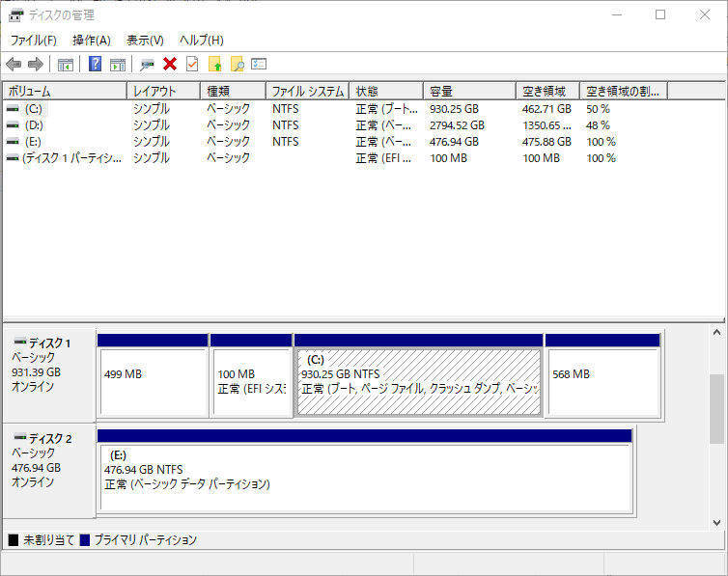Click the 48 % free percentage cell
This screenshot has width=728, height=576.
pyautogui.click(x=598, y=125)
